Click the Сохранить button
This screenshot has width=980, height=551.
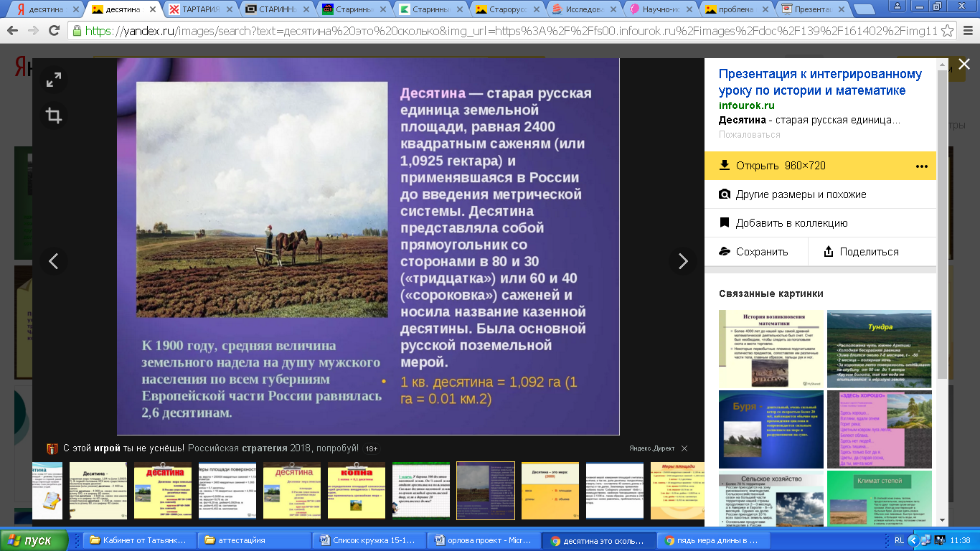click(x=755, y=252)
